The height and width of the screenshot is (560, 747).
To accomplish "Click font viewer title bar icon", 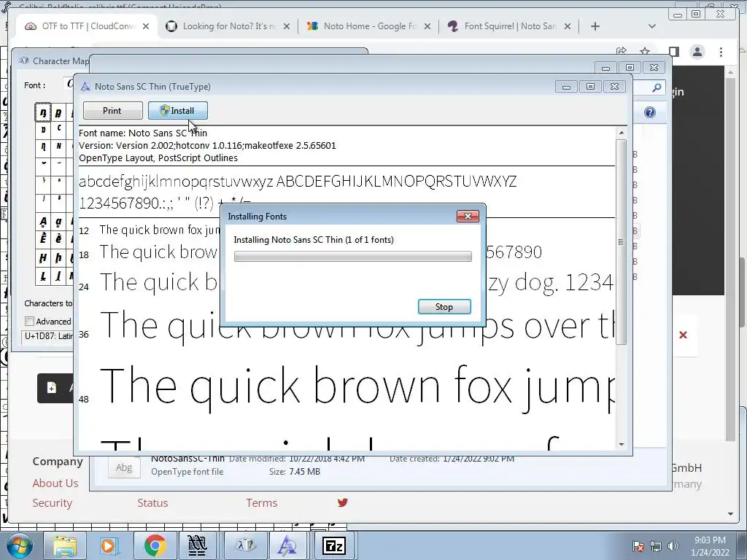I will (x=85, y=86).
